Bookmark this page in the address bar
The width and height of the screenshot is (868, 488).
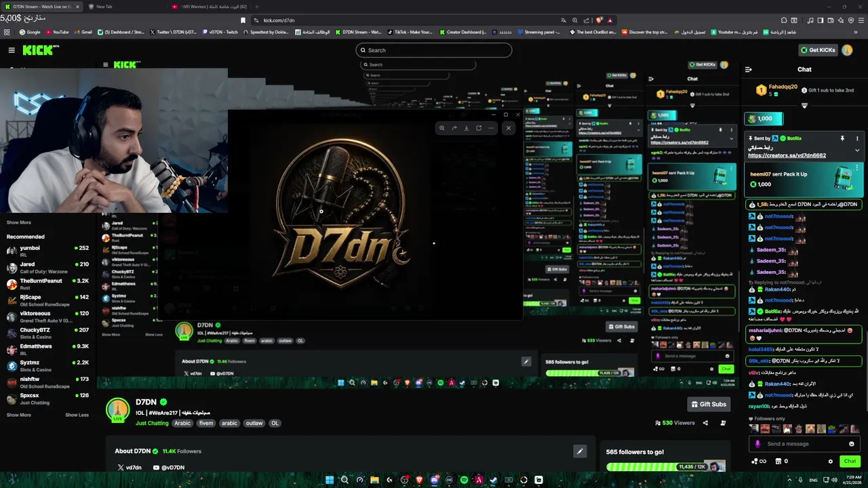tap(243, 20)
